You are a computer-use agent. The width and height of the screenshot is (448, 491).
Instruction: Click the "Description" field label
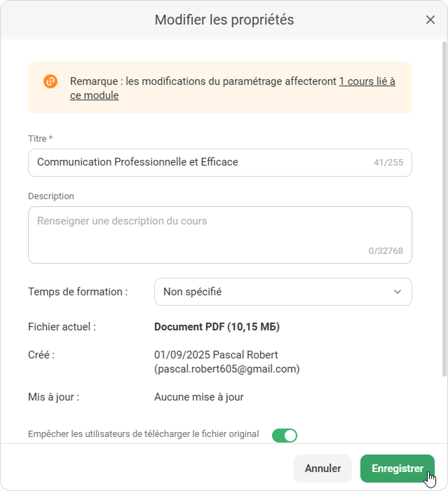(x=51, y=196)
